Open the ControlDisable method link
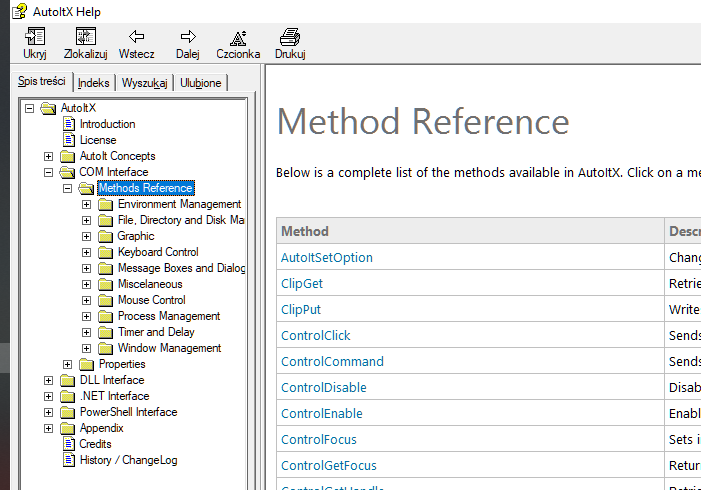 click(x=324, y=387)
